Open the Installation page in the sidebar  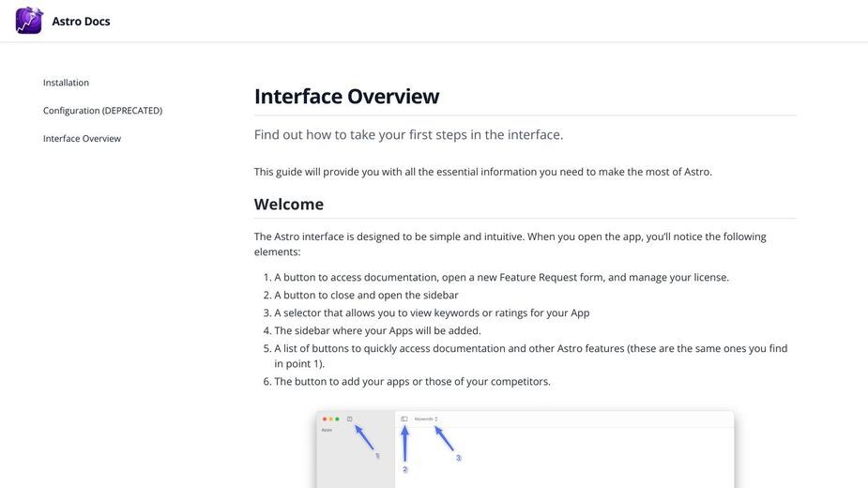pyautogui.click(x=66, y=83)
